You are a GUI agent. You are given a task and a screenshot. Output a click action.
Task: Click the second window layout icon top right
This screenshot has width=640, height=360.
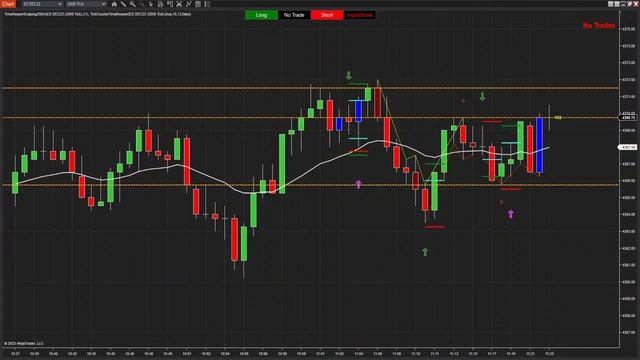point(617,4)
